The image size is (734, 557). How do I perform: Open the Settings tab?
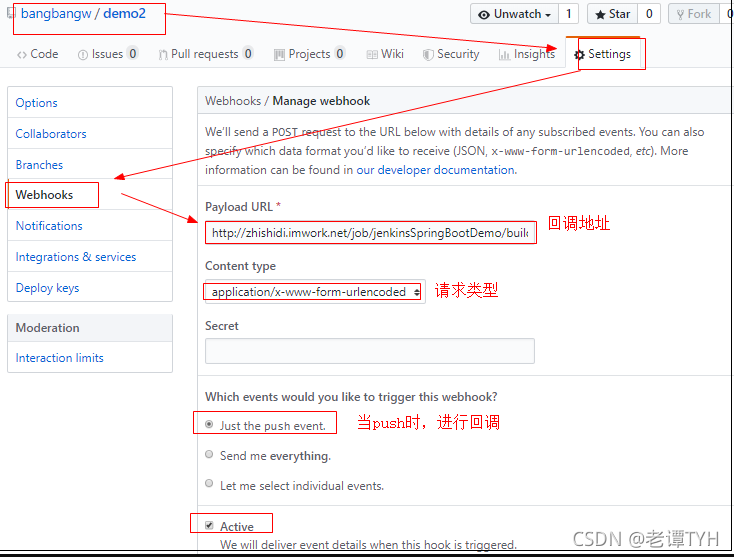[x=602, y=54]
